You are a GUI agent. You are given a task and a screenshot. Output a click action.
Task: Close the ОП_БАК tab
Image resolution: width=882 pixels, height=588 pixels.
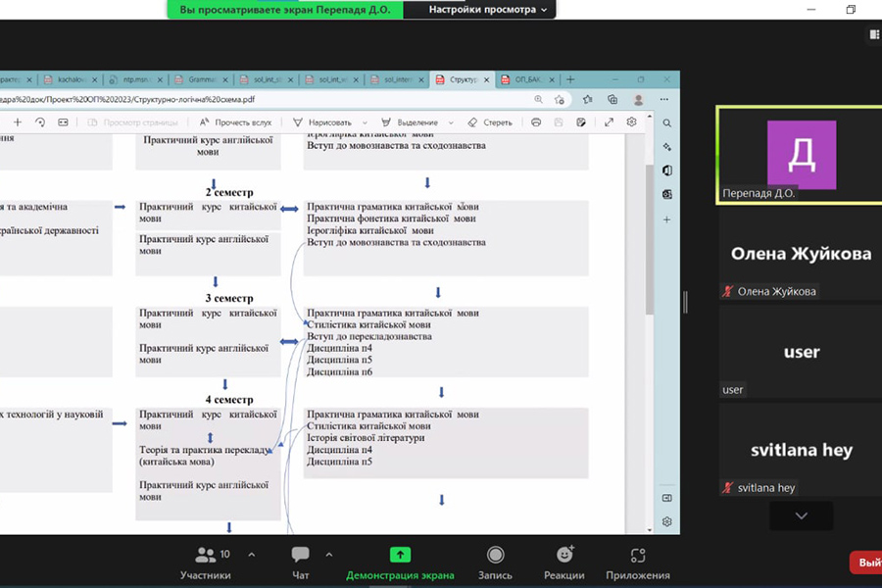pyautogui.click(x=552, y=80)
